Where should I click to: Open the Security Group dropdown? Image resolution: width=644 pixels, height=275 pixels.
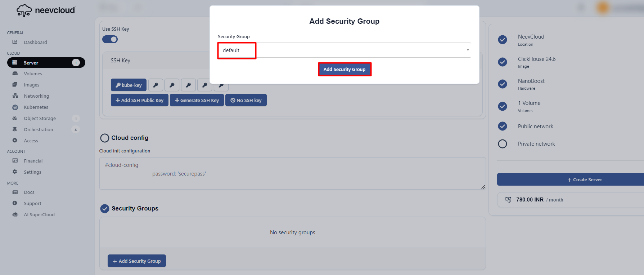pos(344,50)
